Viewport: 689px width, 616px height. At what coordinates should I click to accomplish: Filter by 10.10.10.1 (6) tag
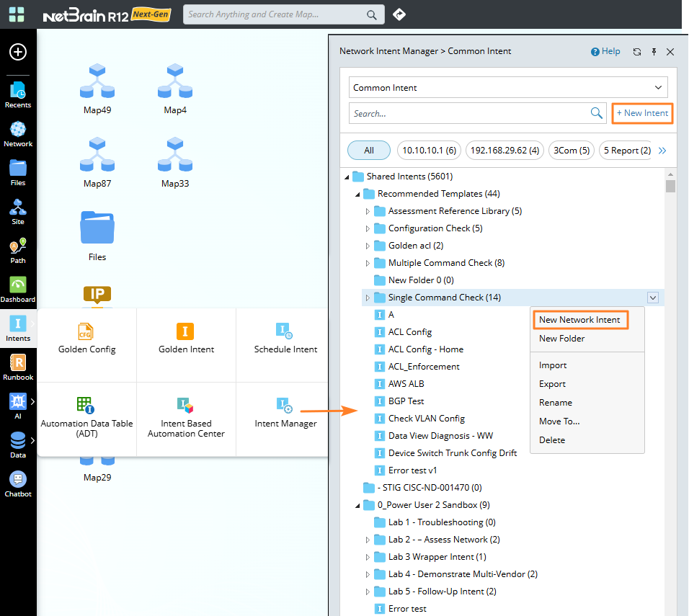pos(430,151)
